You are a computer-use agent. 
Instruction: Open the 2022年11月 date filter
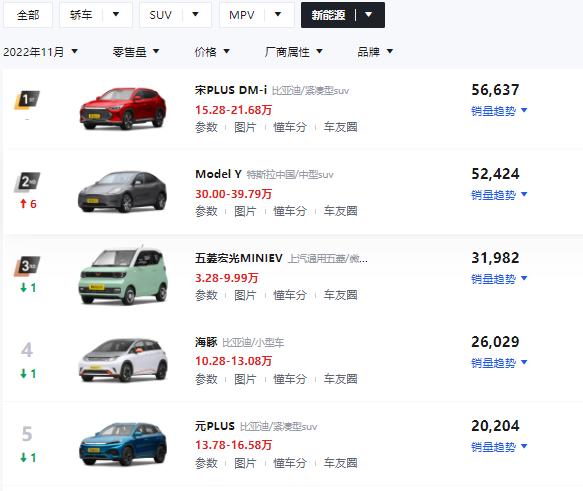point(41,52)
